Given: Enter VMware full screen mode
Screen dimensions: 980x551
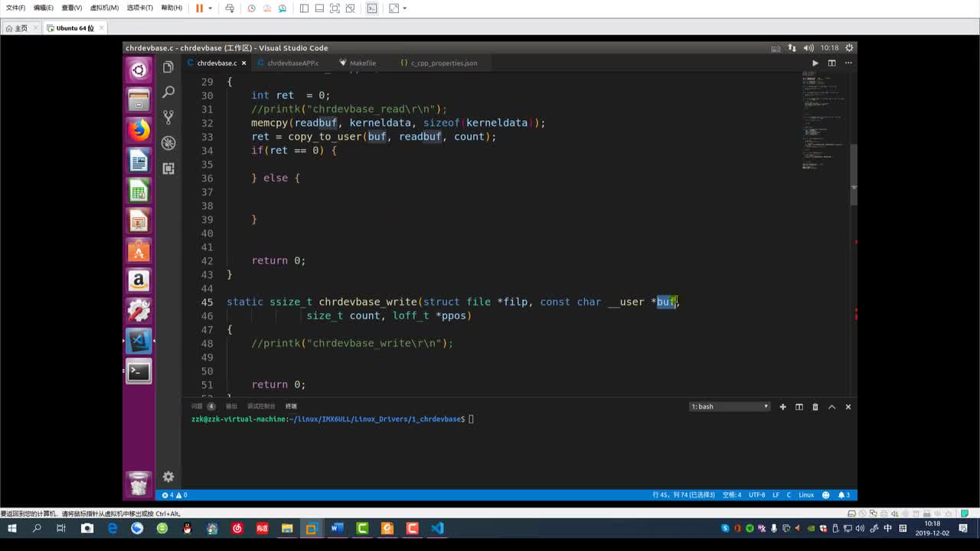Looking at the screenshot, I should coord(335,8).
